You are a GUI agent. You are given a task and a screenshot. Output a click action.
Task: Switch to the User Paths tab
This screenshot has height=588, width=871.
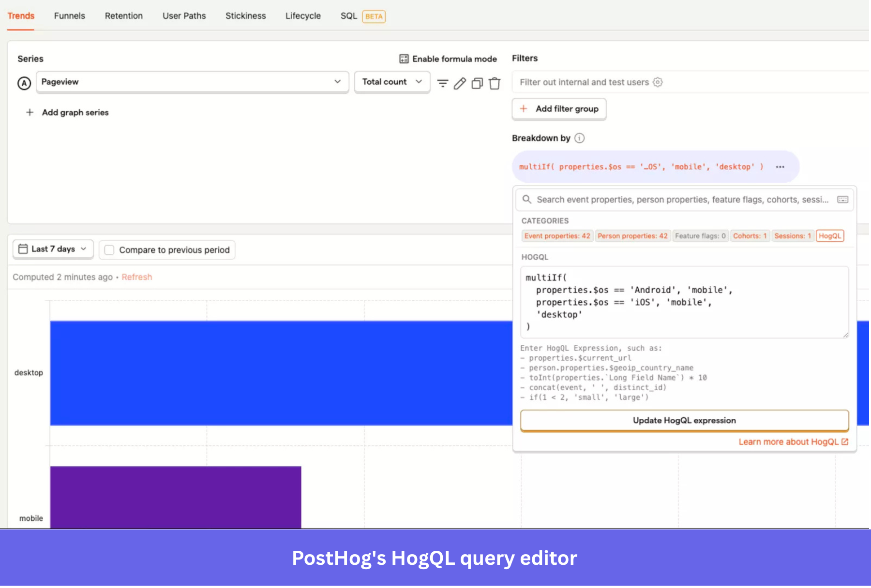[x=184, y=16]
